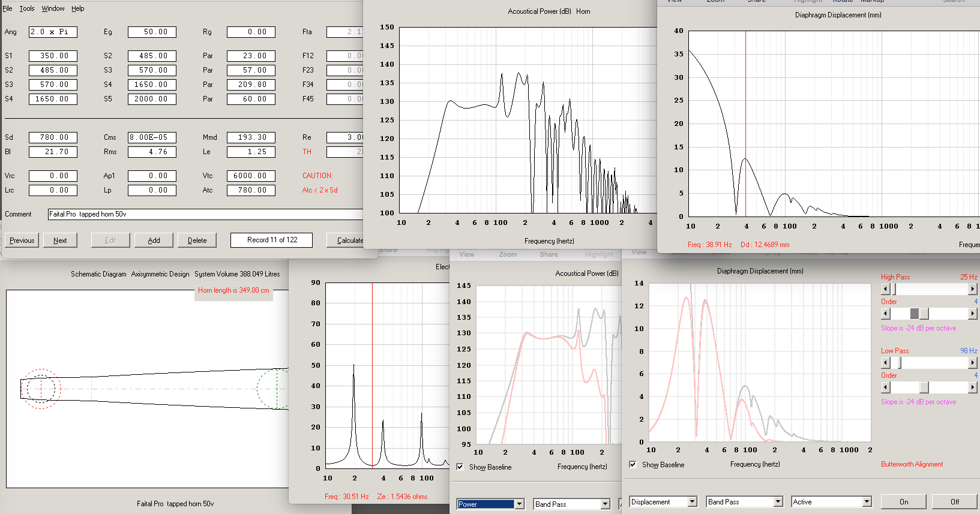Viewport: 980px width, 514px height.
Task: Click the Butterworth Alignment text
Action: pyautogui.click(x=912, y=464)
